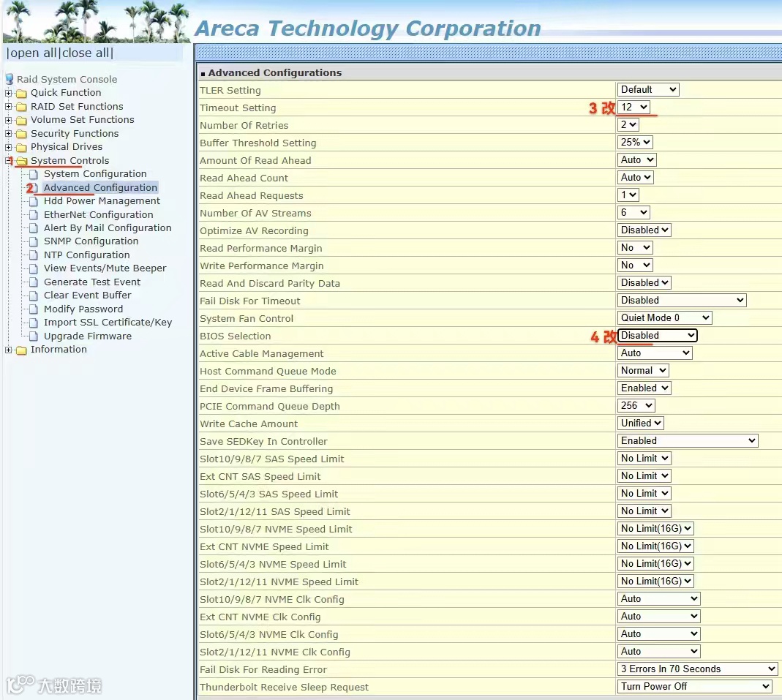Open all tree nodes via open all
The image size is (782, 700).
33,53
